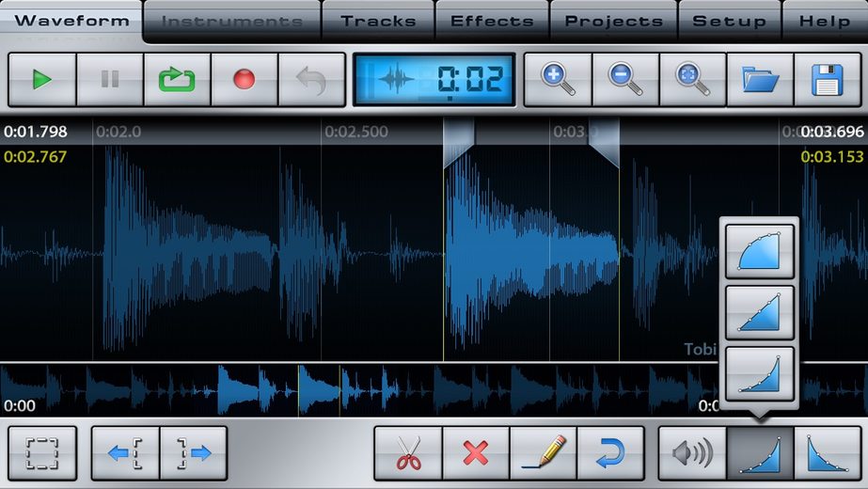
Task: Click the blue time display showing 0:02
Action: [x=434, y=80]
